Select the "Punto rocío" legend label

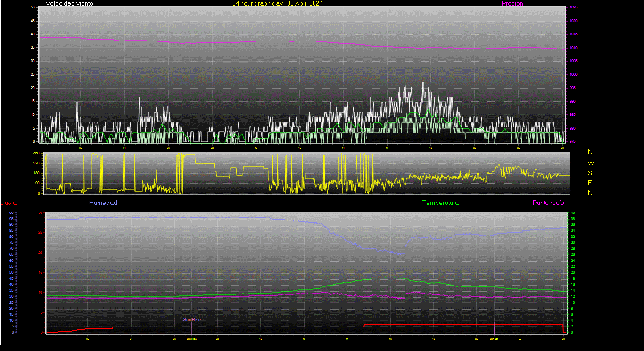pos(548,203)
